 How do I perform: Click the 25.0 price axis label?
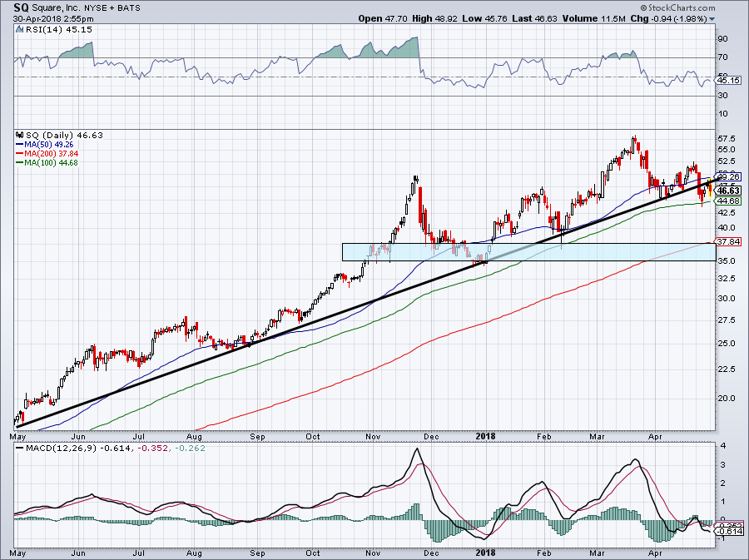[726, 344]
